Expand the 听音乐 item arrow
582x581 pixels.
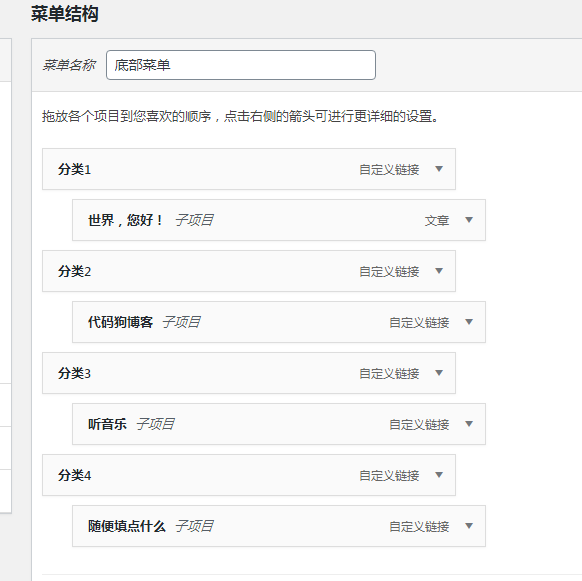coord(469,424)
